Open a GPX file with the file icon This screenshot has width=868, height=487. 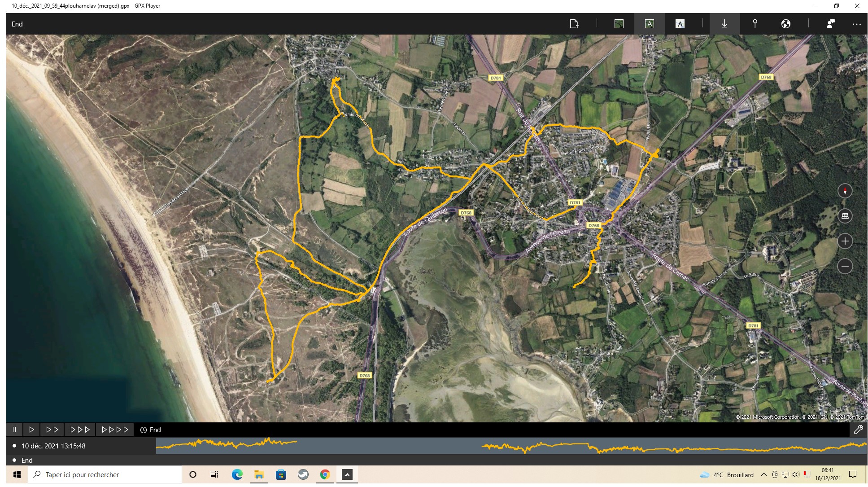(x=574, y=24)
